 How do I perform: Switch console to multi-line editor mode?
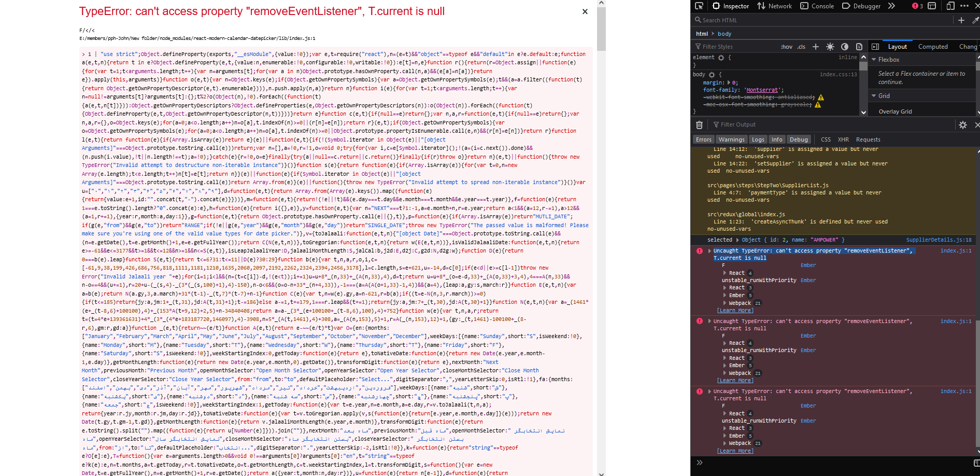976,463
